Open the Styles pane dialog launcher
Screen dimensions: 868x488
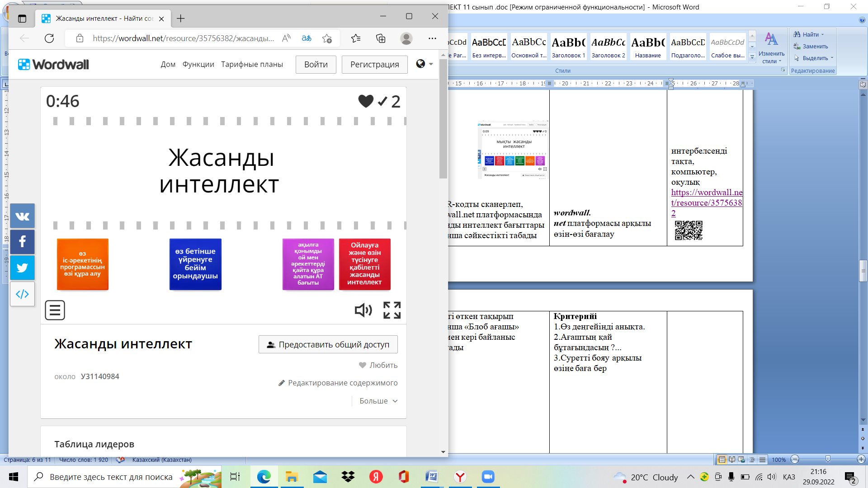pos(783,70)
